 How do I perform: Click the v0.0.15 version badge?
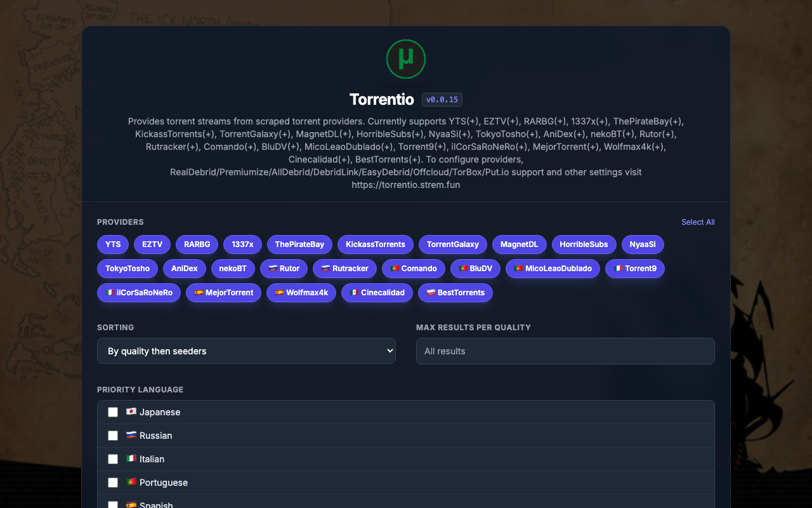442,100
